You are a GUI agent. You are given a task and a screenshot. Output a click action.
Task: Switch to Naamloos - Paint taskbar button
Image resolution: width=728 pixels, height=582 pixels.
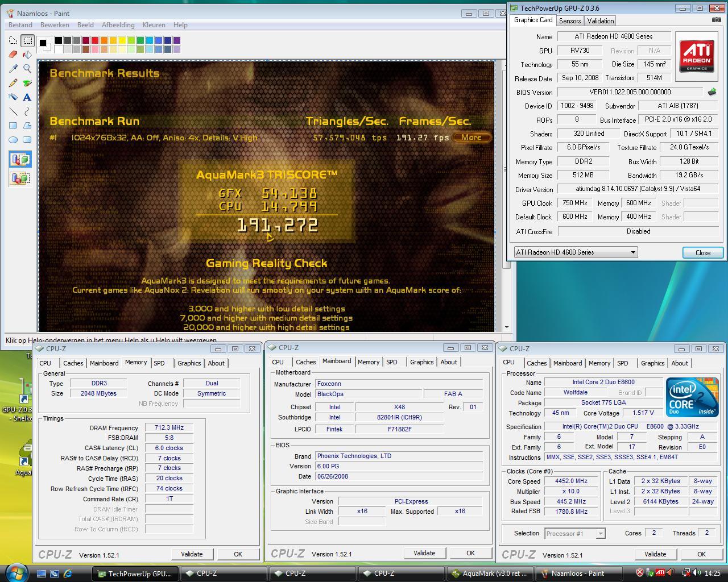point(579,573)
